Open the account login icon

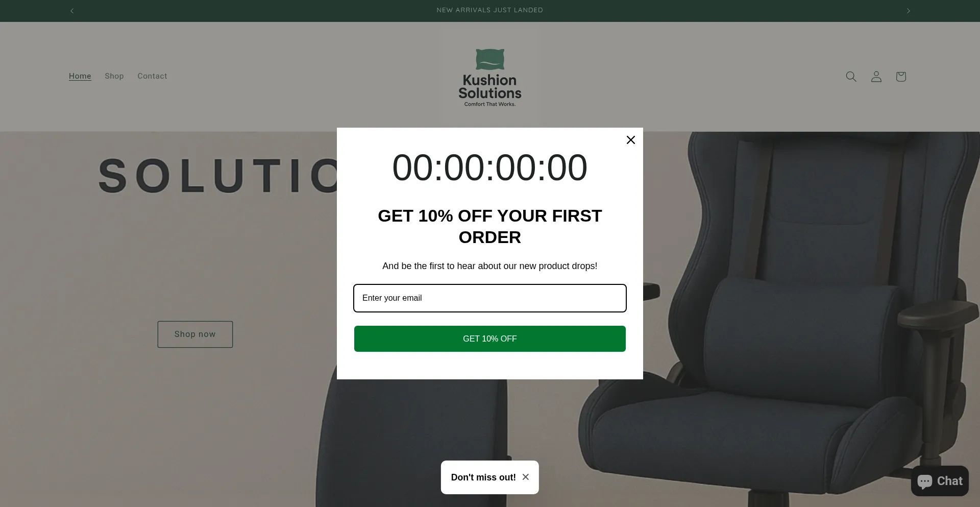click(x=876, y=77)
